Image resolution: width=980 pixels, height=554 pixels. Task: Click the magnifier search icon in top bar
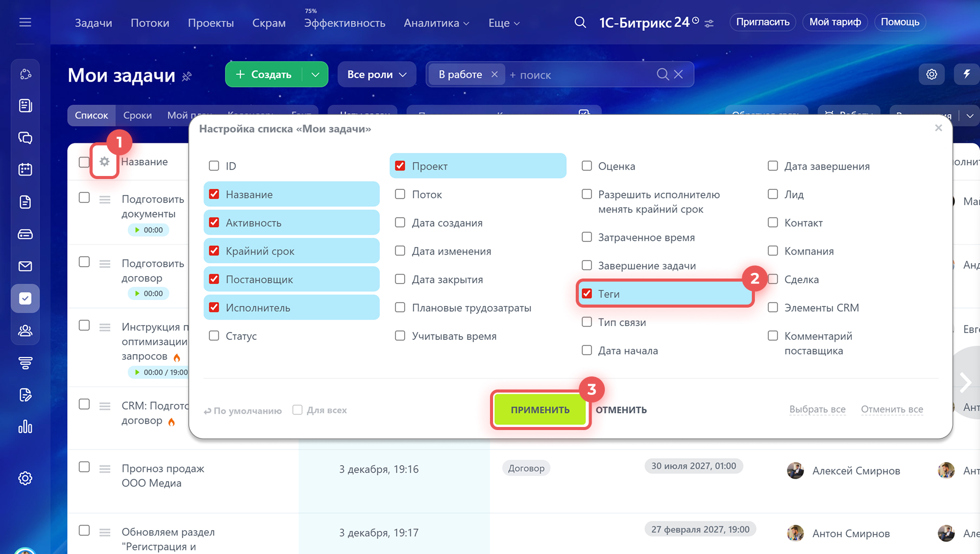pos(580,22)
